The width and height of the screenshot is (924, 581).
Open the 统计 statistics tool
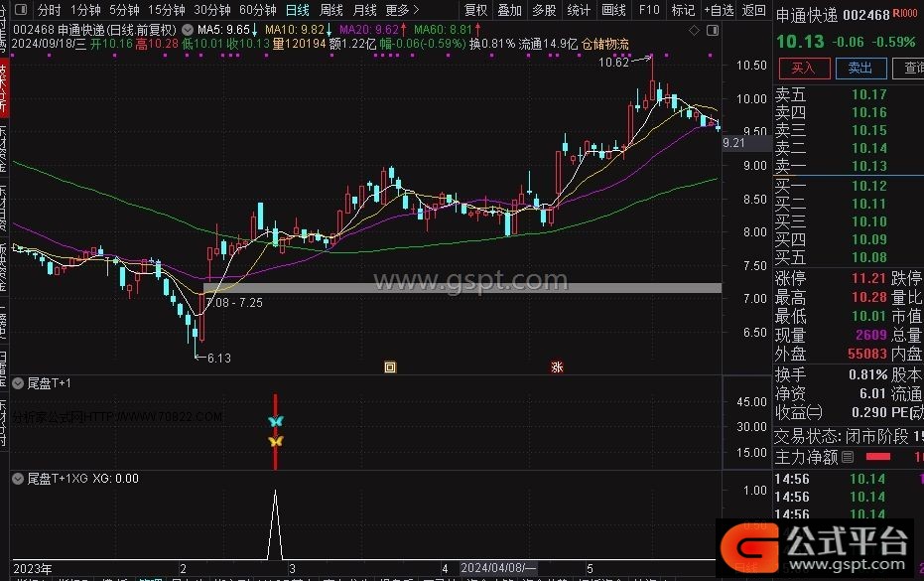tap(579, 10)
